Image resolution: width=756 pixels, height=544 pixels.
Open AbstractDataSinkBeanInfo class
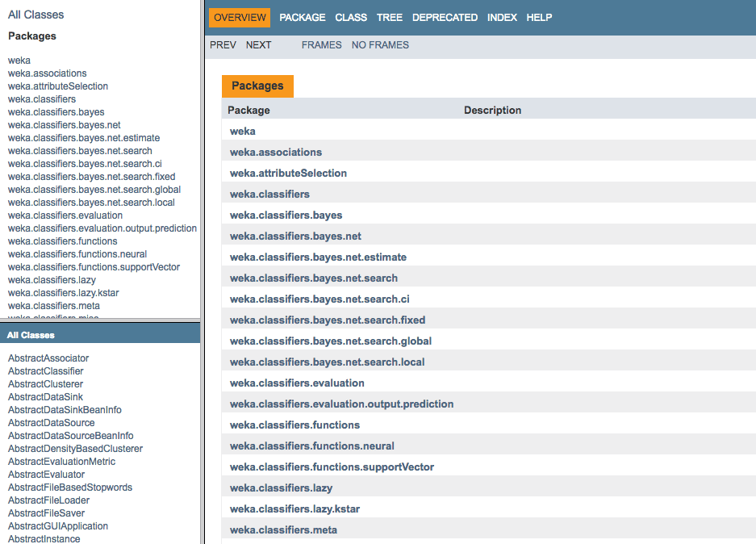point(65,410)
